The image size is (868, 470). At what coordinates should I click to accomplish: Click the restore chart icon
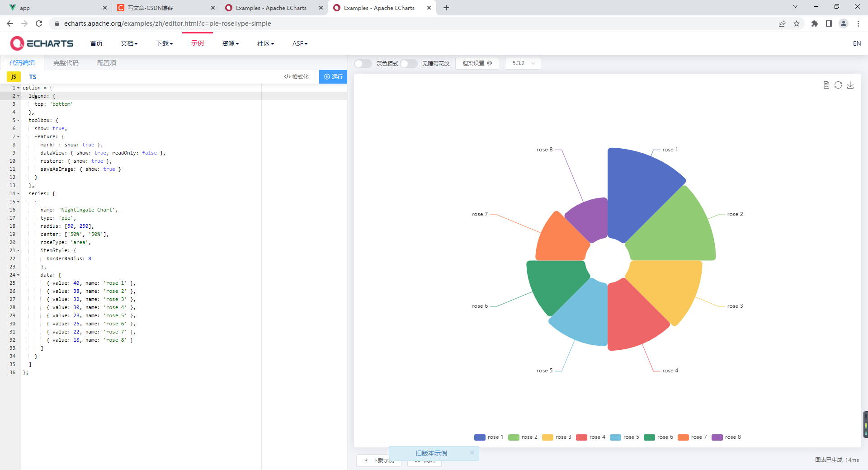[x=838, y=85]
